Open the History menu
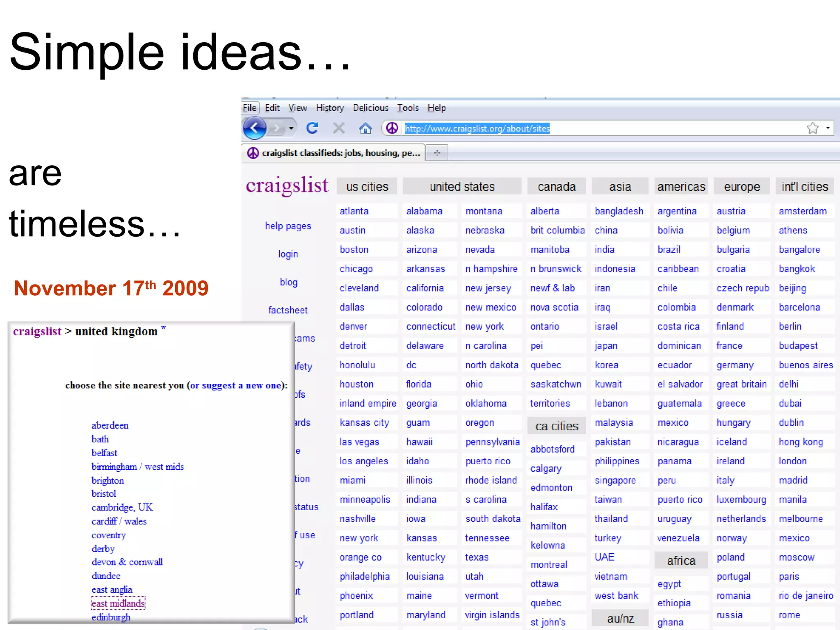The image size is (840, 630). [x=330, y=108]
